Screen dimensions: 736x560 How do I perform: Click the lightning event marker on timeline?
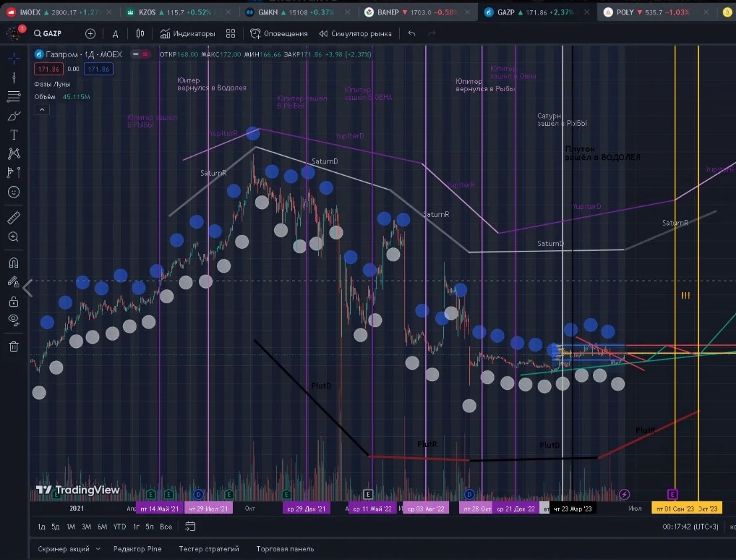point(624,494)
